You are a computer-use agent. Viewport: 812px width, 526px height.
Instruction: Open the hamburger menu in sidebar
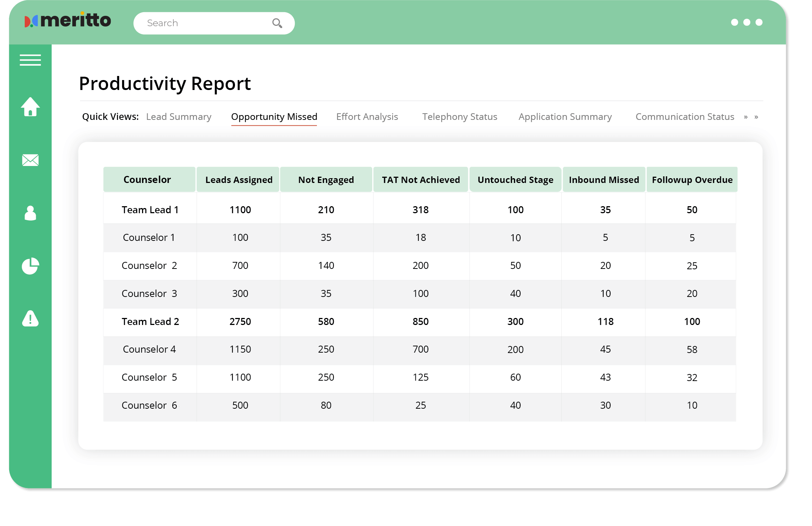30,60
